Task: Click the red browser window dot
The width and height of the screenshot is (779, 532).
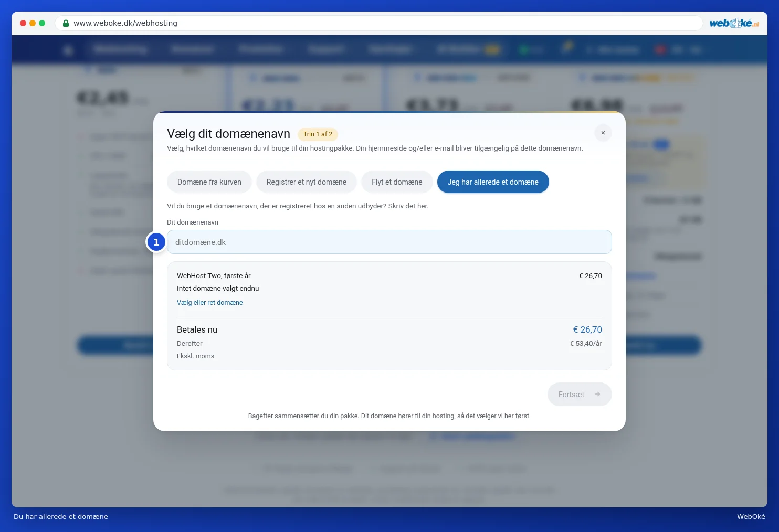Action: [23, 23]
